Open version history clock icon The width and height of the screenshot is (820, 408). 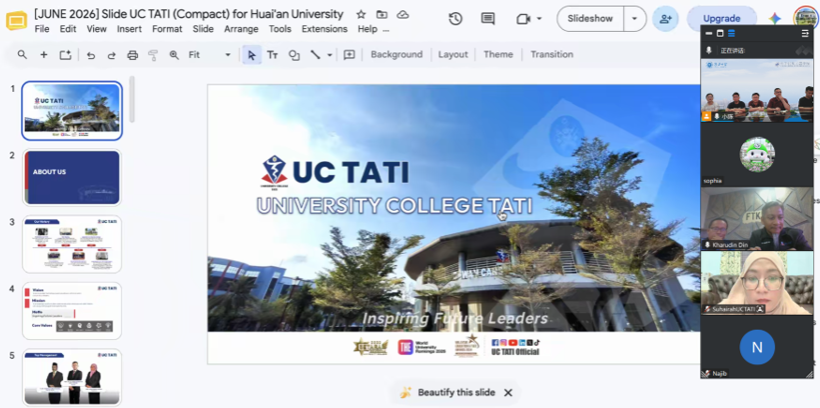click(x=455, y=19)
